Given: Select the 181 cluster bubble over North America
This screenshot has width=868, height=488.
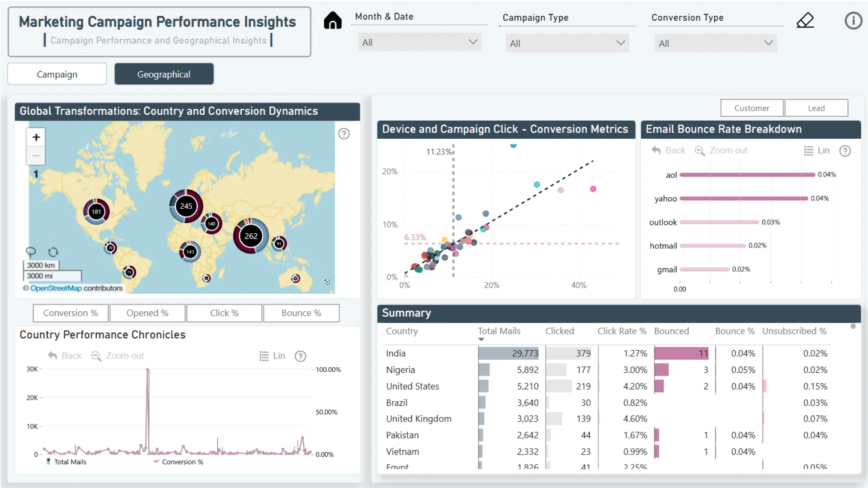Looking at the screenshot, I should (x=96, y=211).
